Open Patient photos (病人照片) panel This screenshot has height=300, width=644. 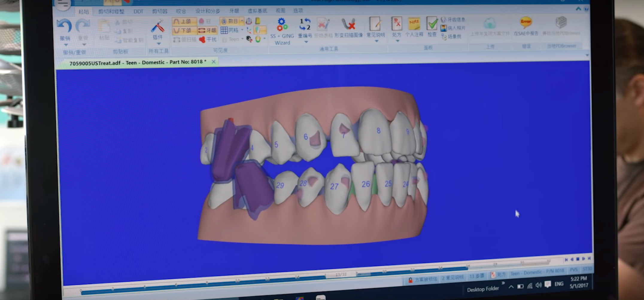pos(453,28)
